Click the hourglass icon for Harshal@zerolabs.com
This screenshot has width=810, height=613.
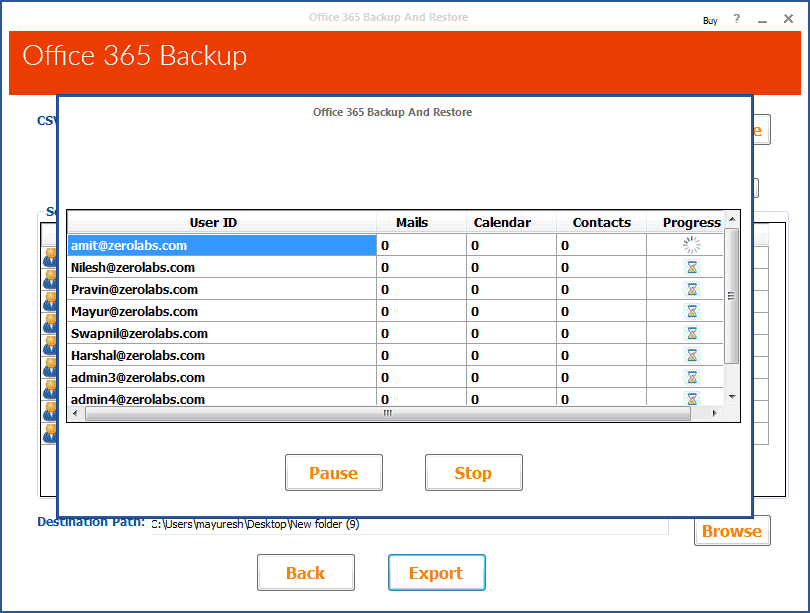pos(692,355)
